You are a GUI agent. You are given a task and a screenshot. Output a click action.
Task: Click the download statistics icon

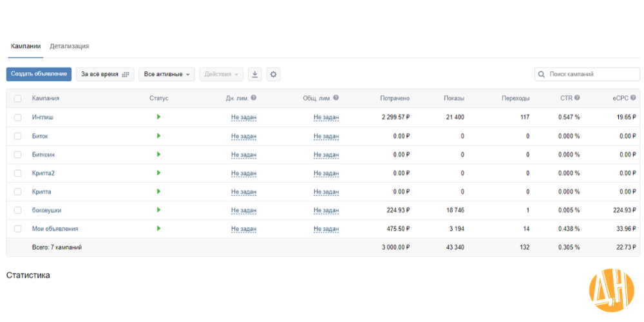point(254,74)
